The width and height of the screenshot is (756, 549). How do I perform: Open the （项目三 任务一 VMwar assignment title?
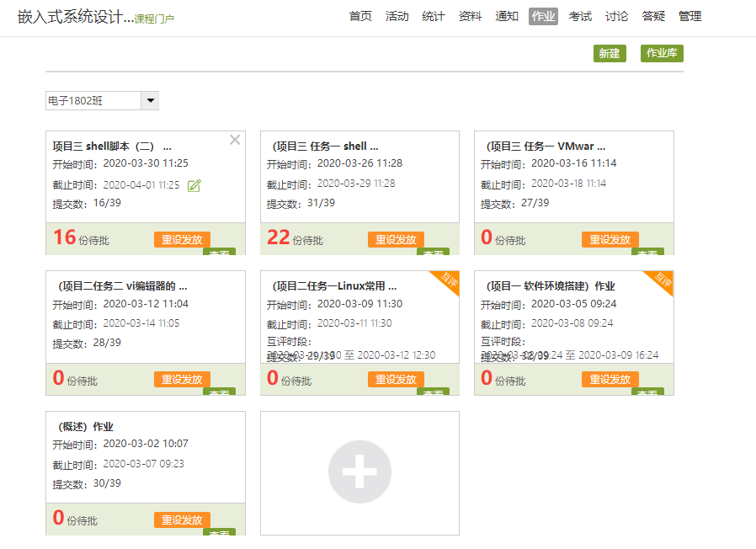pyautogui.click(x=543, y=146)
